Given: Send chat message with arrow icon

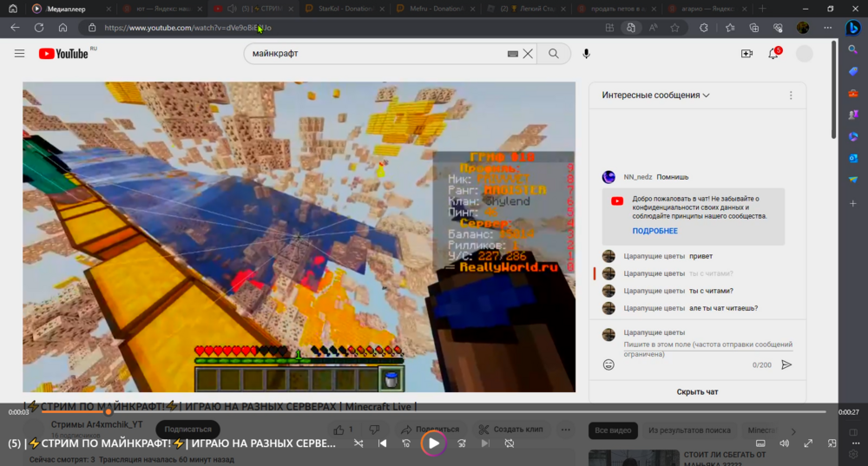Looking at the screenshot, I should (786, 364).
